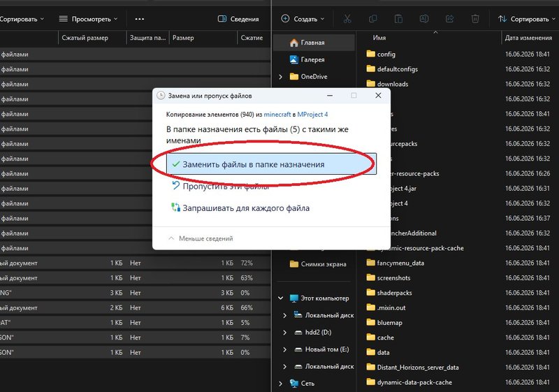The width and height of the screenshot is (559, 392).
Task: Select the downloads folder
Action: (387, 84)
